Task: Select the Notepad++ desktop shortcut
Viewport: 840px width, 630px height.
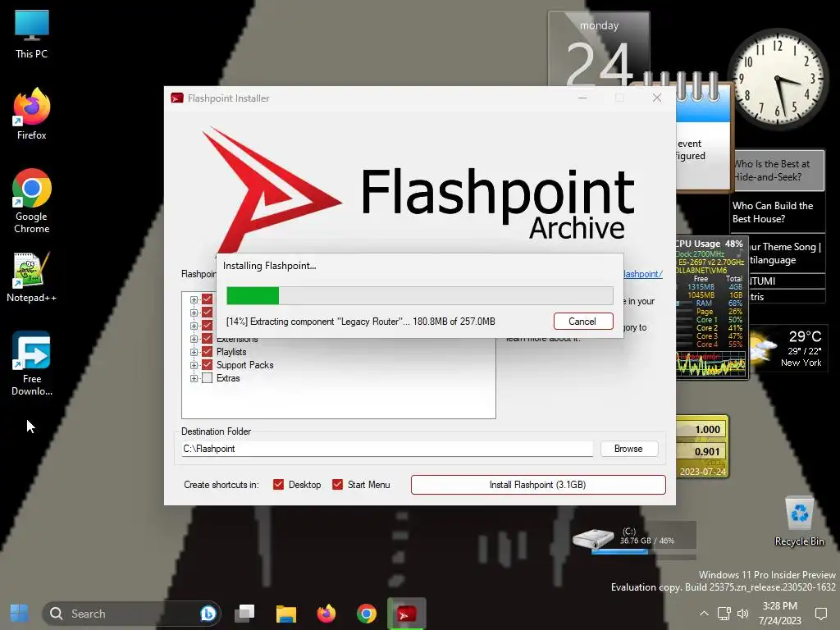Action: (x=32, y=277)
